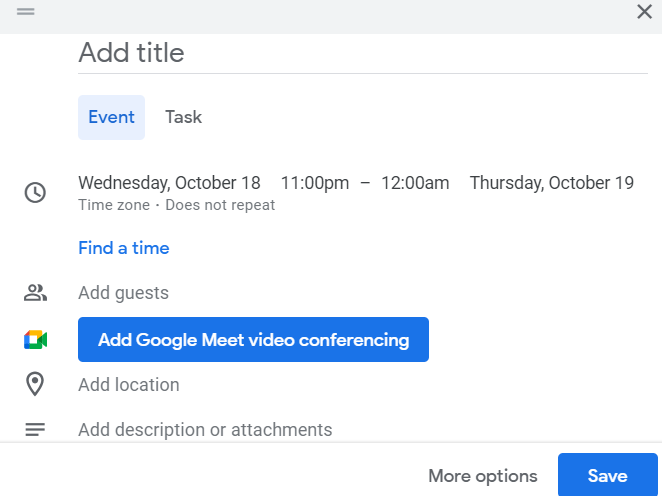Click the Google Meet camera icon
The width and height of the screenshot is (662, 496).
coord(35,340)
